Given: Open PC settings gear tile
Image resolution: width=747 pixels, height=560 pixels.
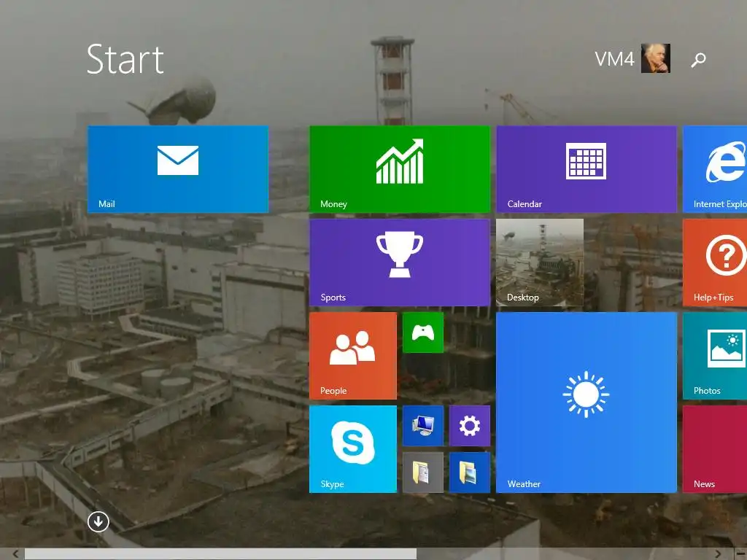Looking at the screenshot, I should [470, 426].
